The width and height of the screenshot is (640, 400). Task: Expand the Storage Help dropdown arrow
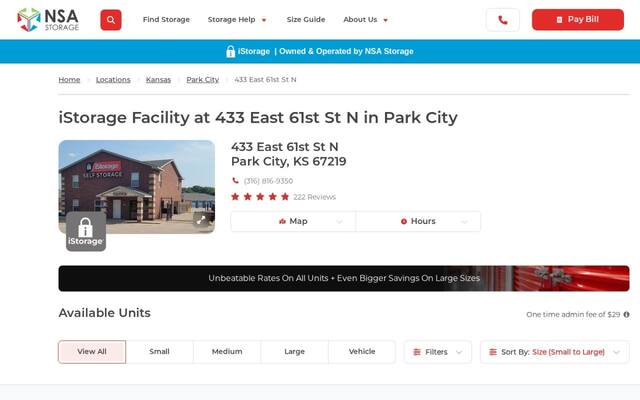[x=264, y=20]
